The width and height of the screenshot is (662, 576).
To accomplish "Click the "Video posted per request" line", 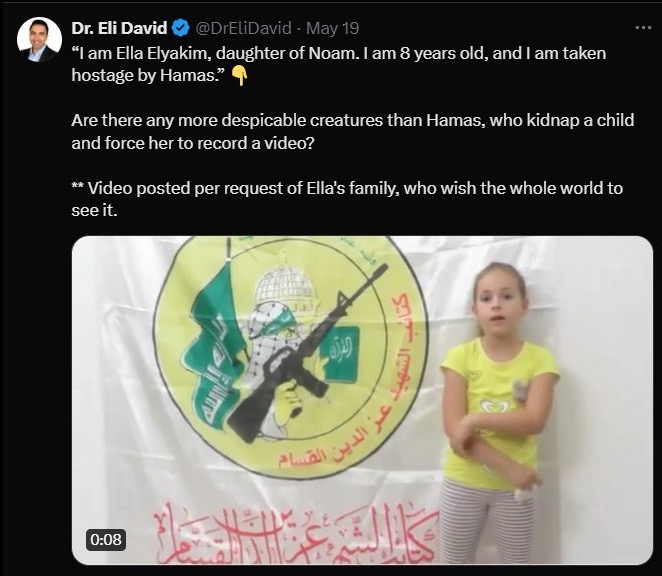I will coord(347,188).
